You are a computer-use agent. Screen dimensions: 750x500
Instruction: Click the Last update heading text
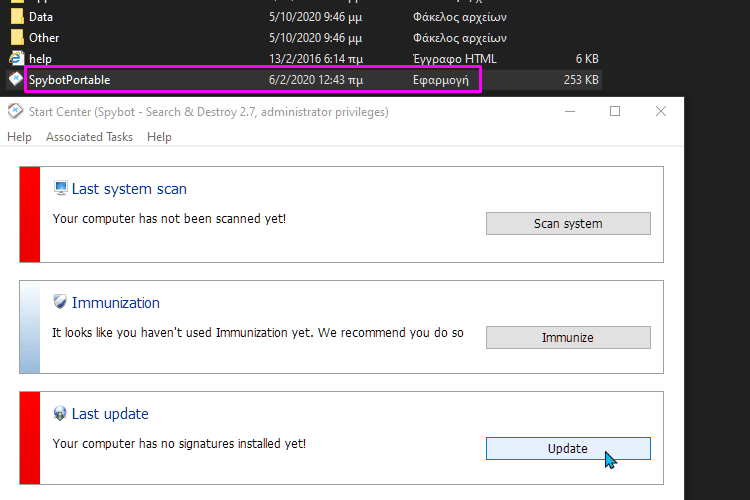point(110,414)
